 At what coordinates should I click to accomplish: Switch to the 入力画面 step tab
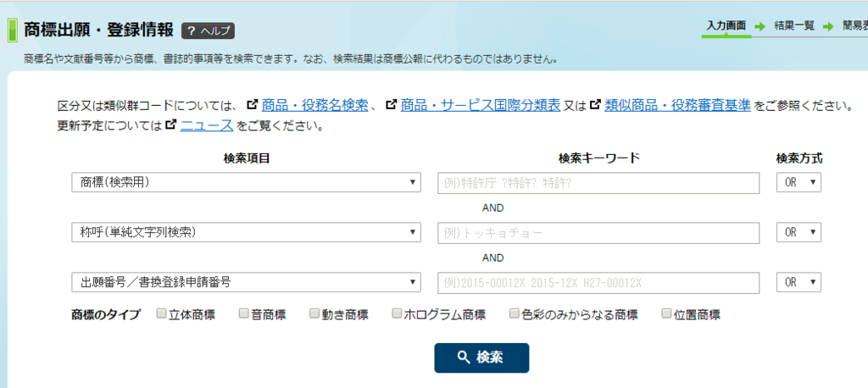(726, 26)
